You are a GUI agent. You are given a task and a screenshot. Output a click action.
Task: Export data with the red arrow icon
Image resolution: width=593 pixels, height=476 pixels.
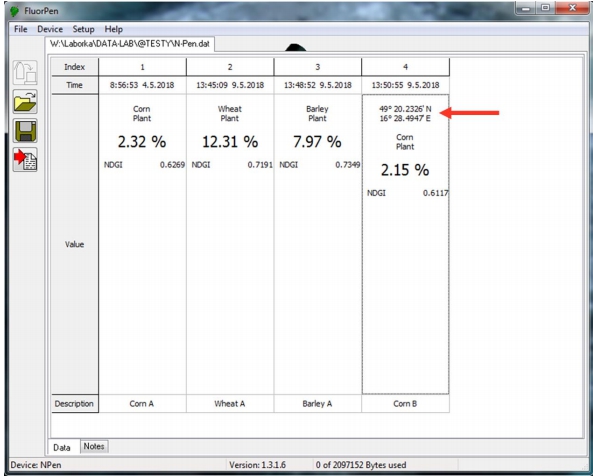point(25,160)
